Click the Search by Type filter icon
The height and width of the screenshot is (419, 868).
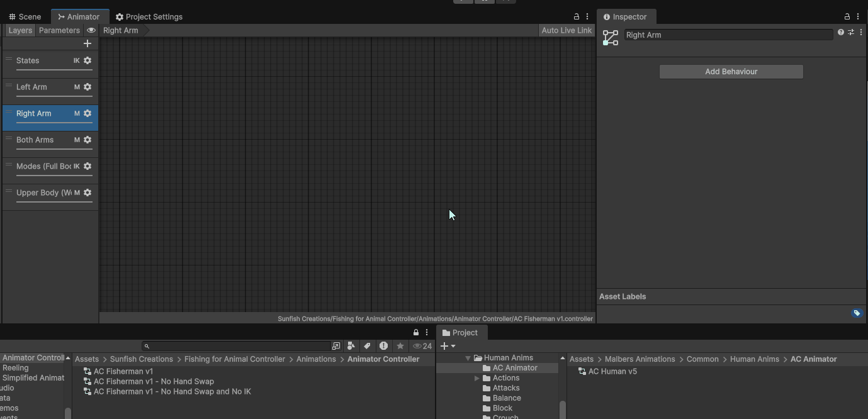[351, 346]
